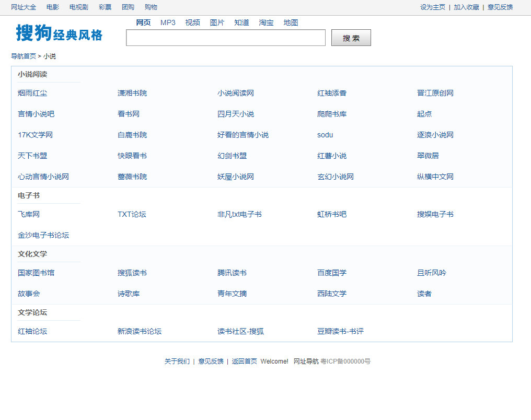Open the 起点 link
The width and height of the screenshot is (531, 420).
(424, 114)
